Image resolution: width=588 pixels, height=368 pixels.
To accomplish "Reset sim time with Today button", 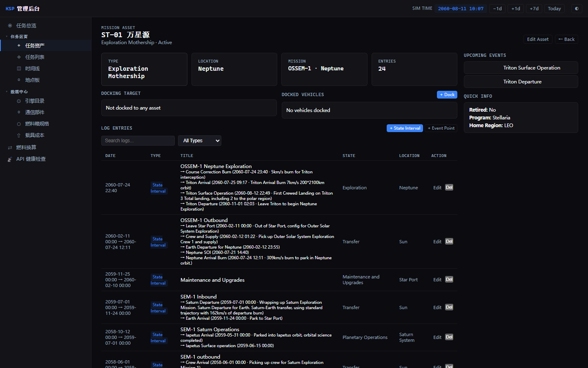I will click(x=555, y=9).
